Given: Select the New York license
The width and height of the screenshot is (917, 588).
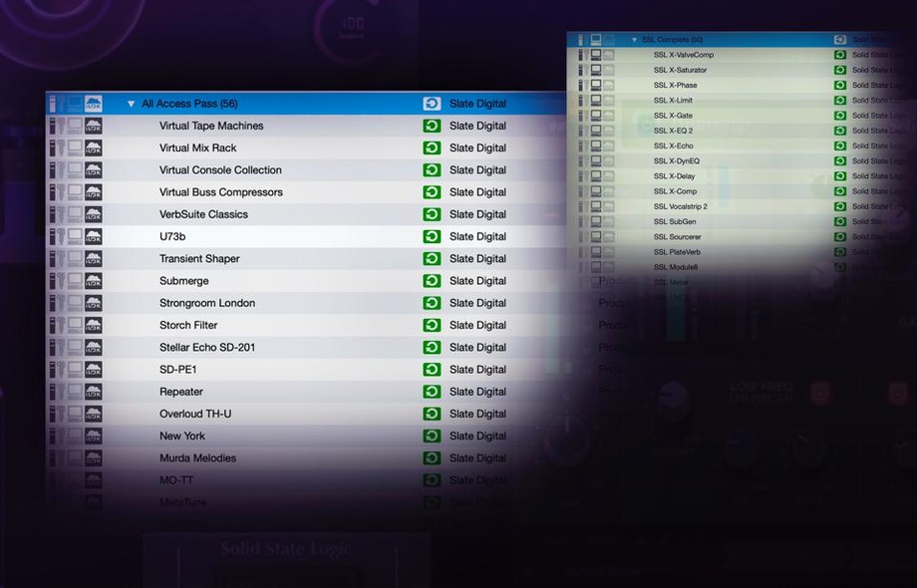Looking at the screenshot, I should [x=182, y=437].
